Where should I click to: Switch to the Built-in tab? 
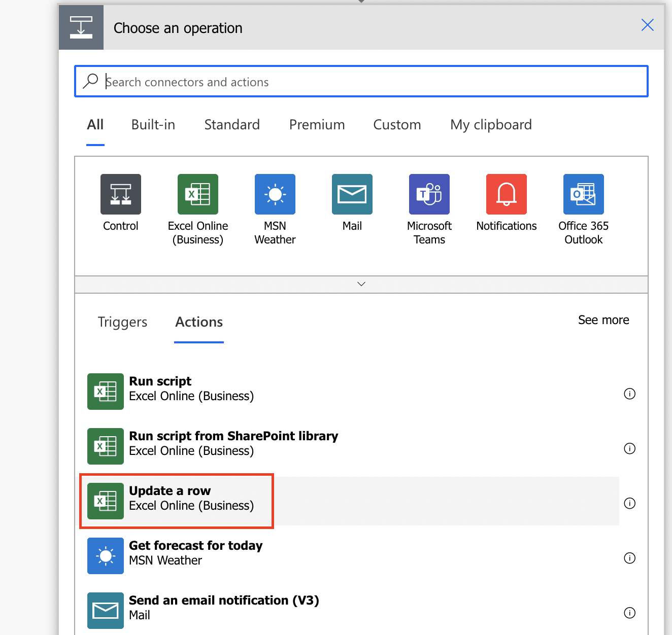click(x=153, y=125)
